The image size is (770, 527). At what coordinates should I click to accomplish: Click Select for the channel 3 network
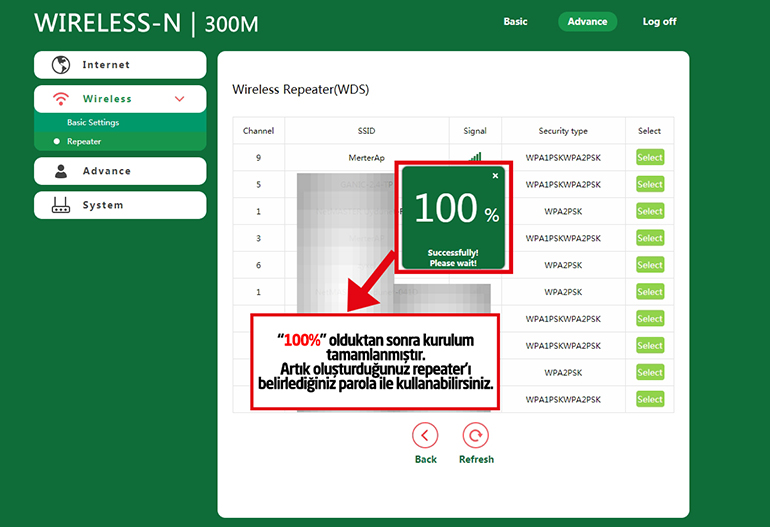click(x=650, y=238)
